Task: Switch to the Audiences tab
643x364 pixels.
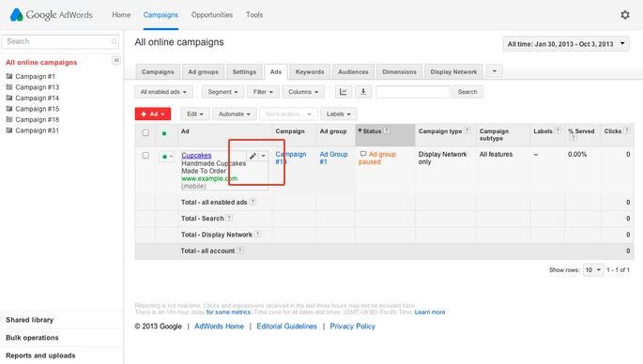Action: [x=353, y=71]
